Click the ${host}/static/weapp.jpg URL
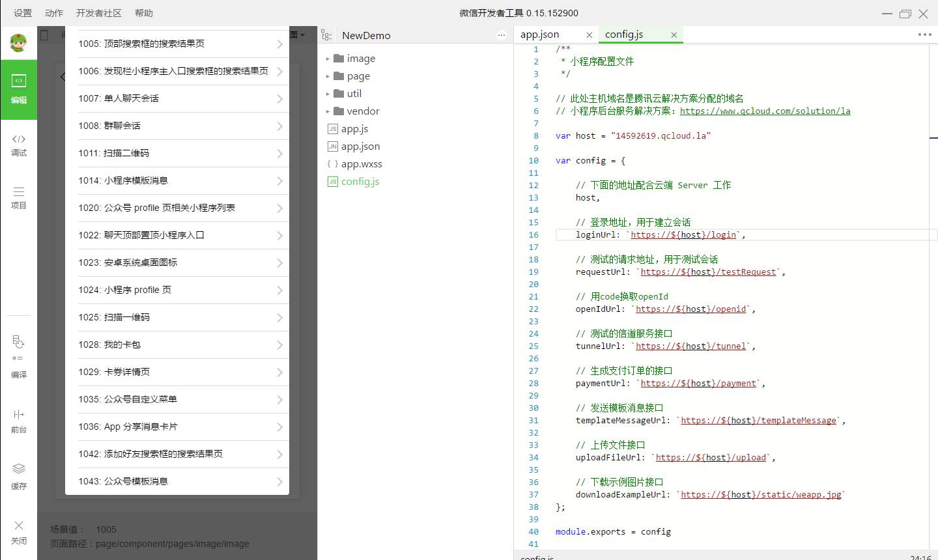This screenshot has width=938, height=560. pos(761,495)
